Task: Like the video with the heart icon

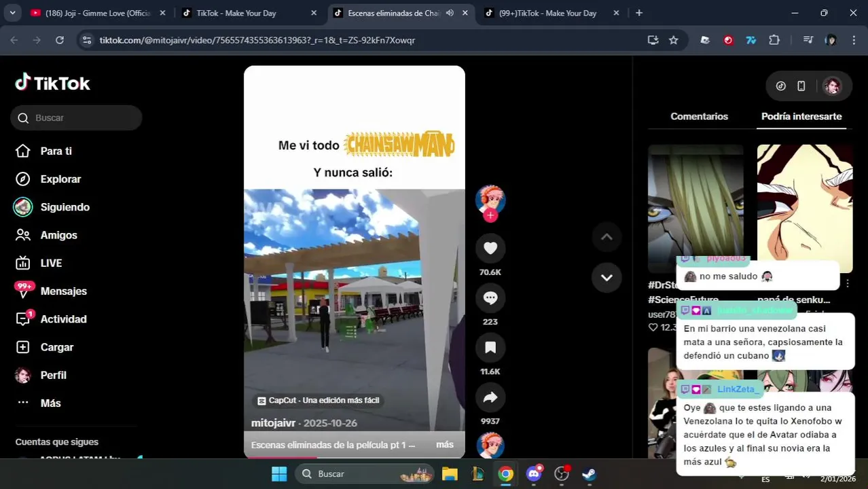Action: tap(490, 249)
